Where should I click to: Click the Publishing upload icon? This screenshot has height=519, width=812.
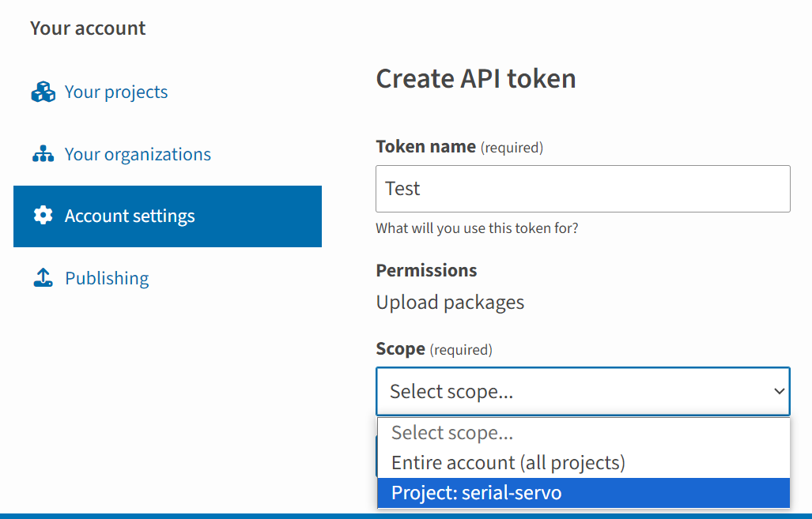click(43, 278)
